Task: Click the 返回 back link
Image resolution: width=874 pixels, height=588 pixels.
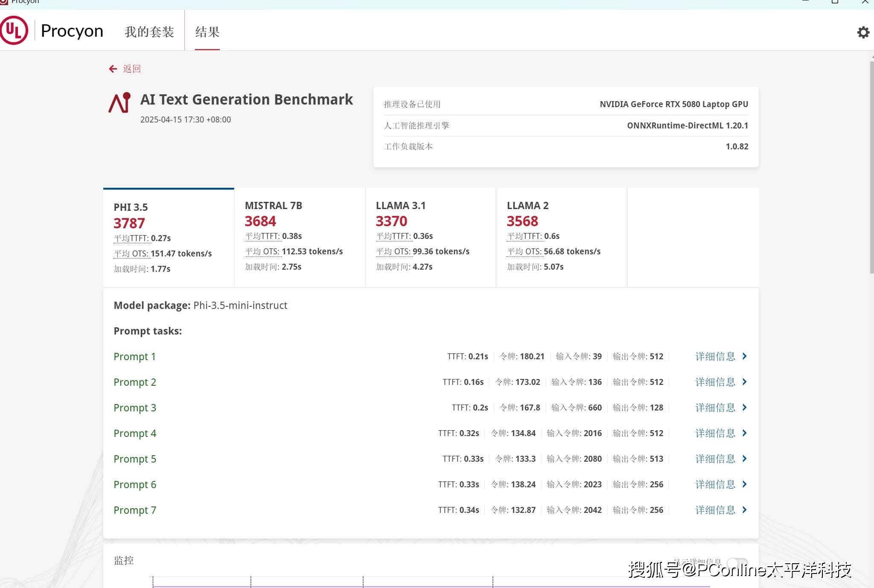Action: coord(131,69)
